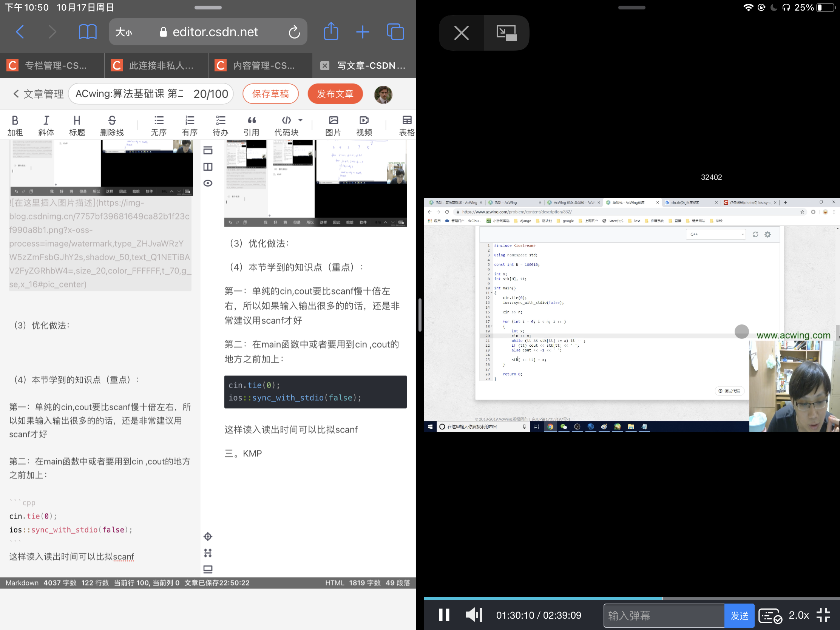Toggle split-pane layout icon

[208, 167]
